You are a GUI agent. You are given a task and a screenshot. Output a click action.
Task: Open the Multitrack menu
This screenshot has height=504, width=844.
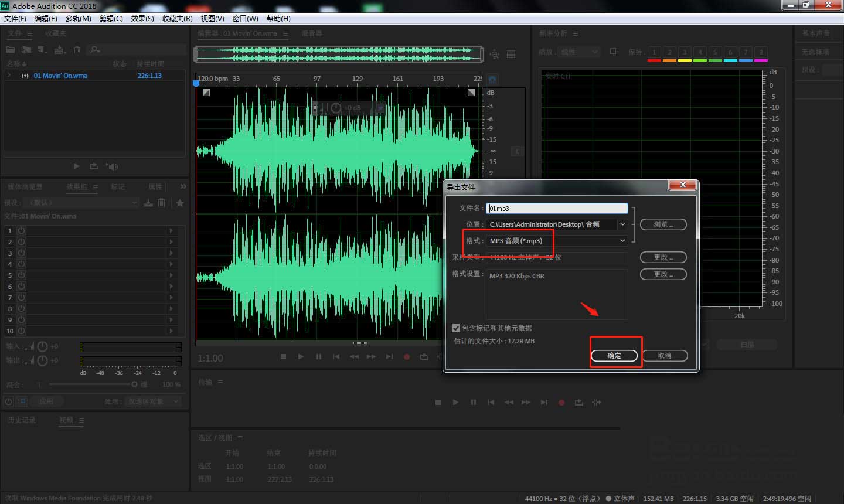[78, 19]
